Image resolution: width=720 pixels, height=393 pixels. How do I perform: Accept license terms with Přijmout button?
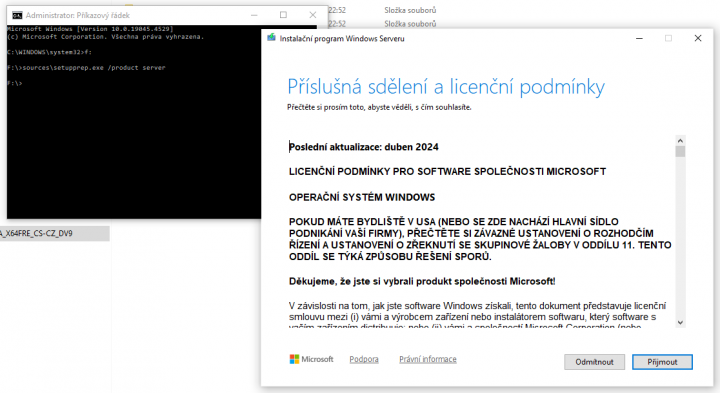pyautogui.click(x=662, y=362)
